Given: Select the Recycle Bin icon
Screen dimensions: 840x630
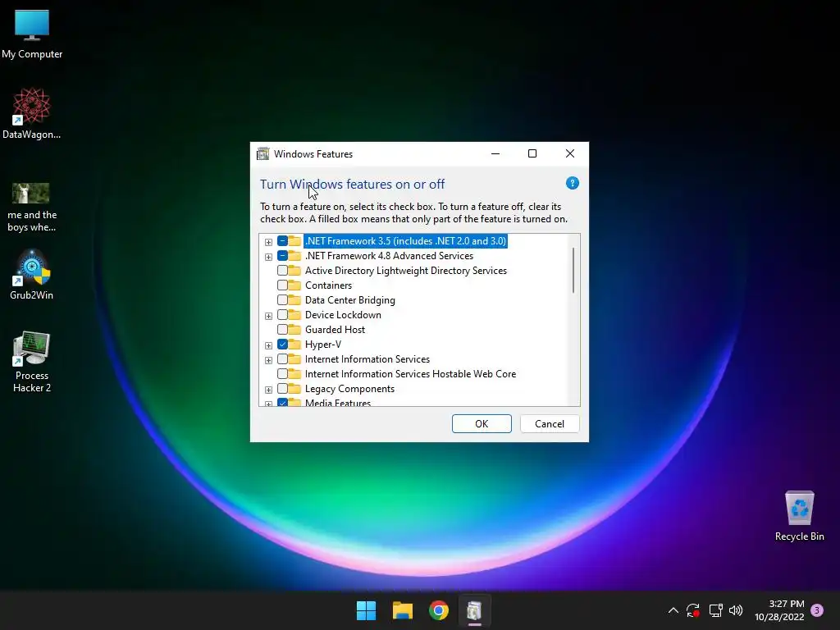Looking at the screenshot, I should [799, 516].
